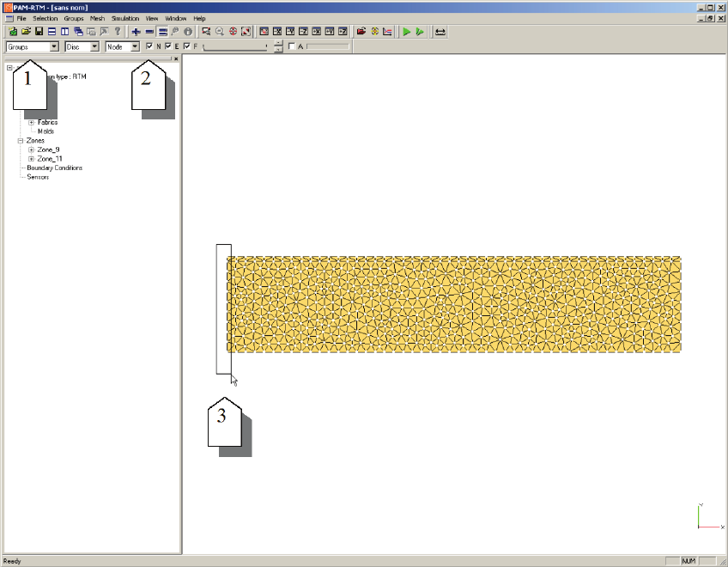Toggle the E checkbox

click(x=168, y=46)
